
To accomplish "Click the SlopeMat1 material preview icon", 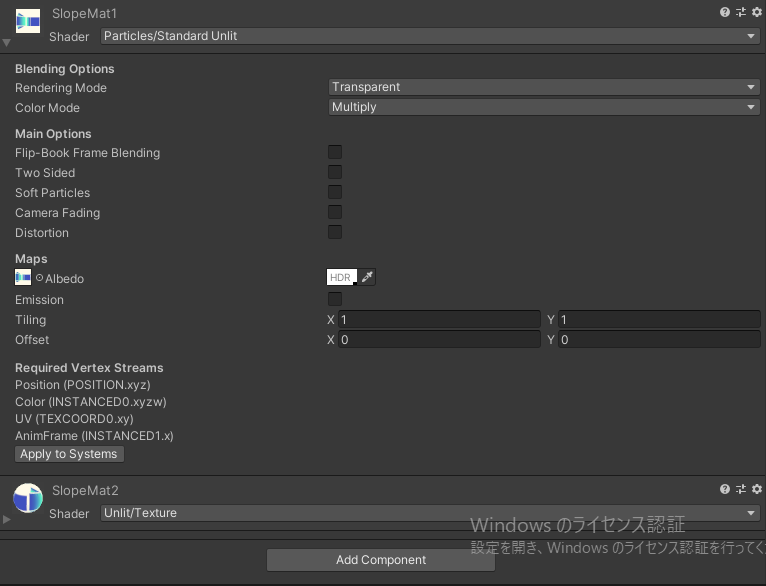I will click(28, 21).
